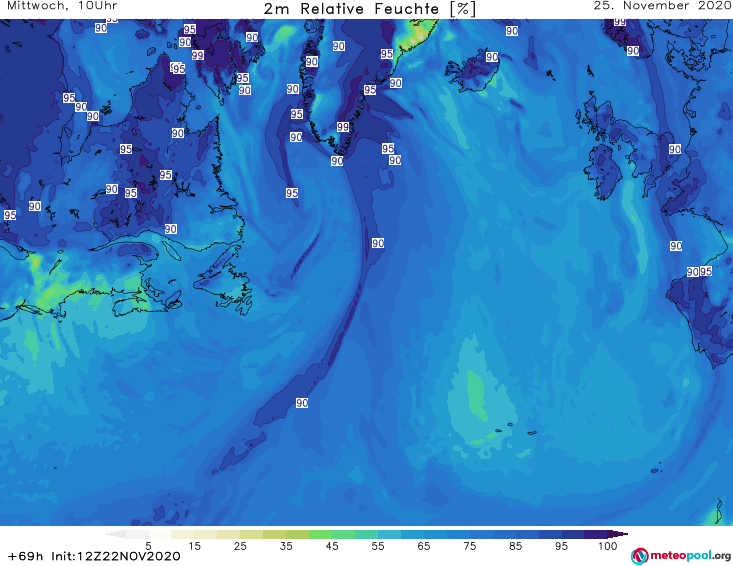Click the 90 contour label over Great Britain
733x566 pixels.
click(x=675, y=149)
